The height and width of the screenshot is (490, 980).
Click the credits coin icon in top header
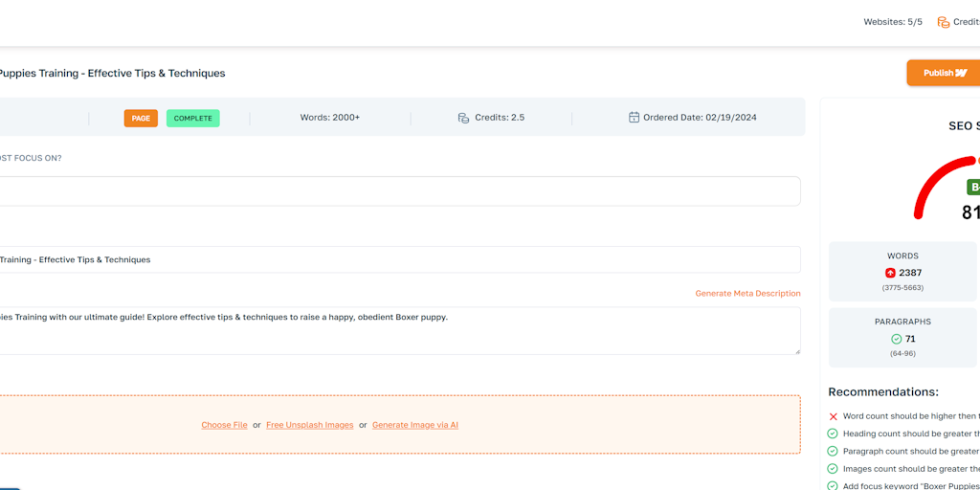944,22
